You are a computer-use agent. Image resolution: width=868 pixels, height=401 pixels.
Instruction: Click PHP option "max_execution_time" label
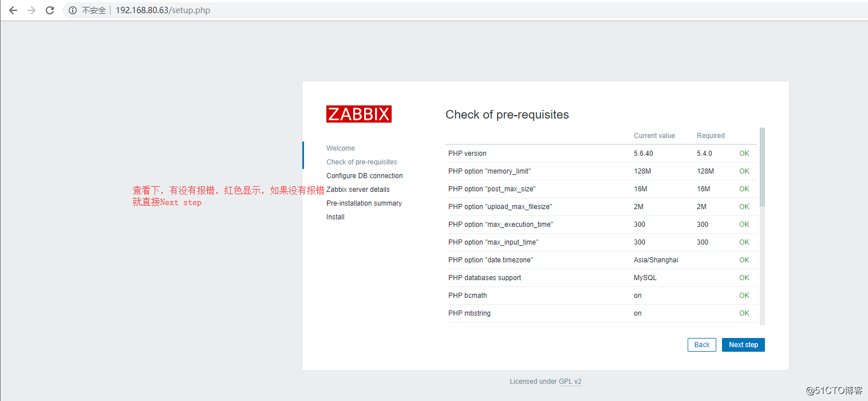point(500,225)
